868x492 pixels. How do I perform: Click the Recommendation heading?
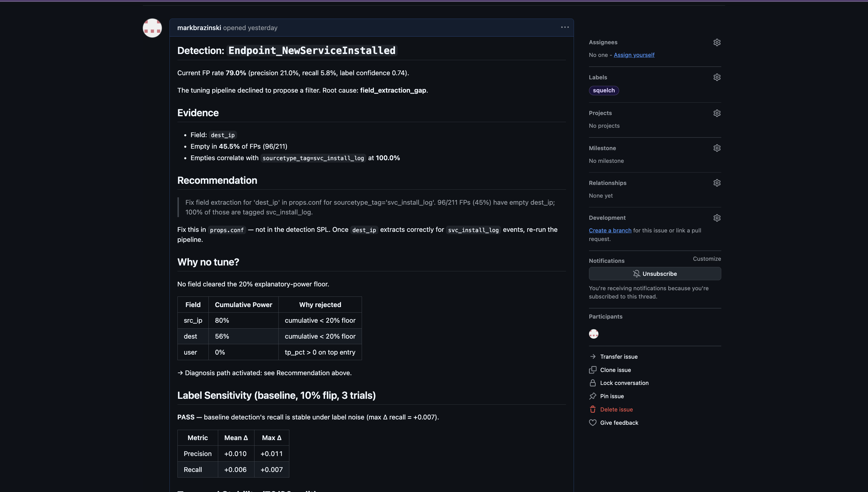217,181
